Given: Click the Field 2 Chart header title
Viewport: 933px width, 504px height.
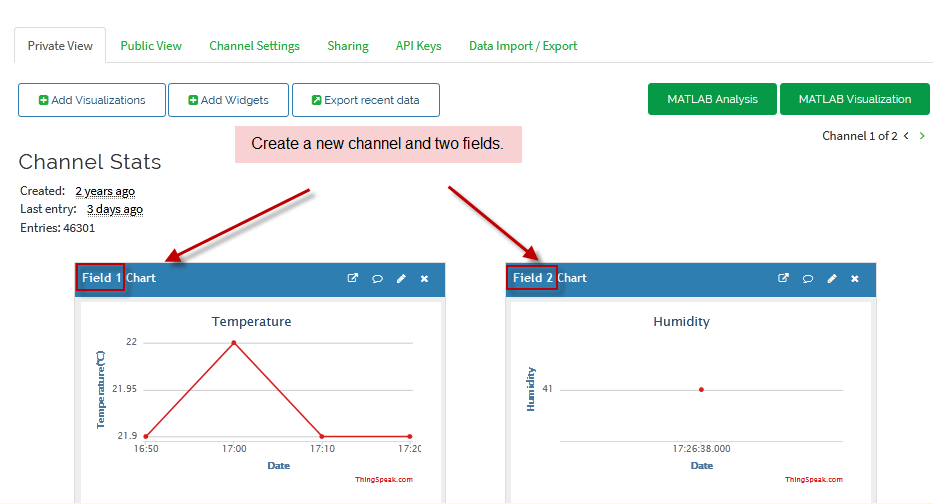Looking at the screenshot, I should 550,278.
